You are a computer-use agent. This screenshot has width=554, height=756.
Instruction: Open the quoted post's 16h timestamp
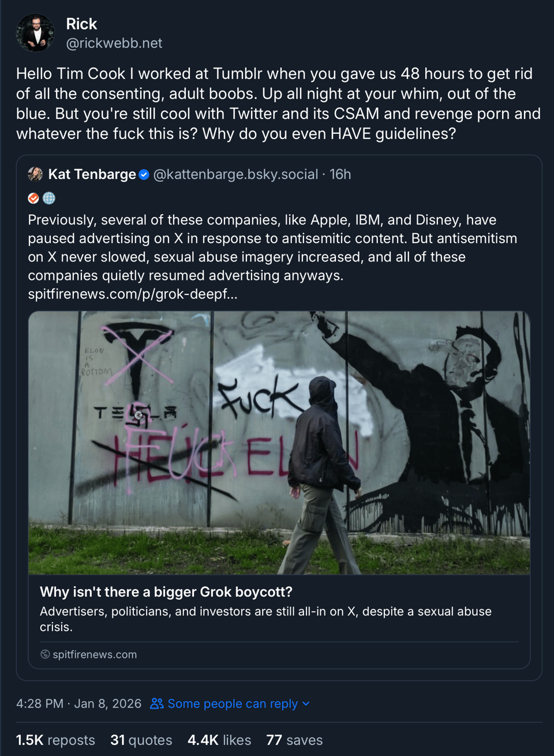(340, 174)
